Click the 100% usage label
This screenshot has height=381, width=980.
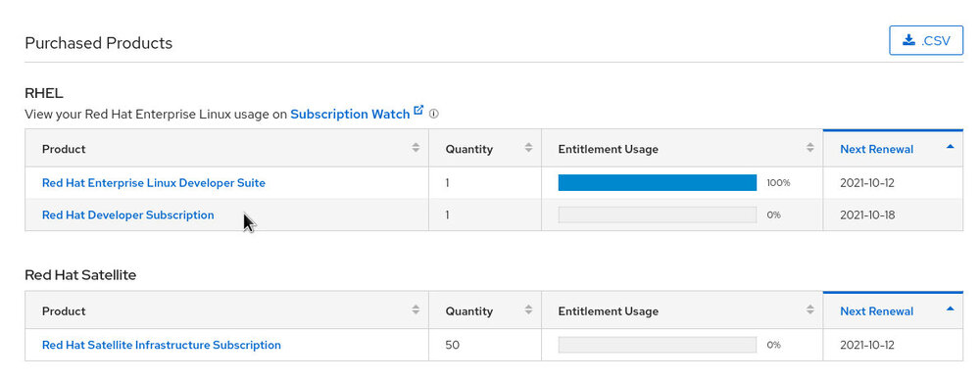(778, 183)
